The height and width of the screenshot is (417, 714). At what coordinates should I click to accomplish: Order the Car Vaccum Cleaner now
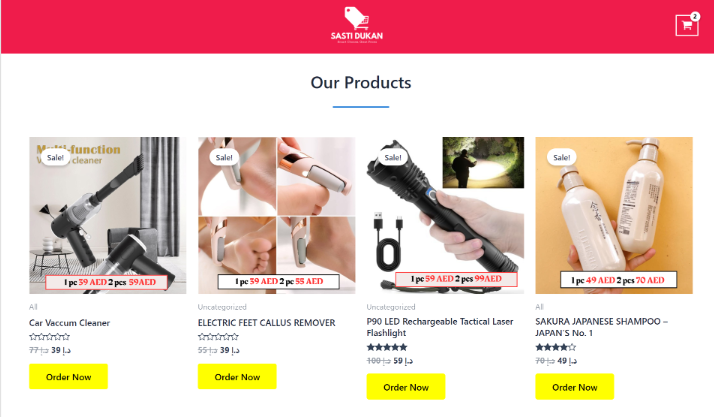[x=68, y=376]
